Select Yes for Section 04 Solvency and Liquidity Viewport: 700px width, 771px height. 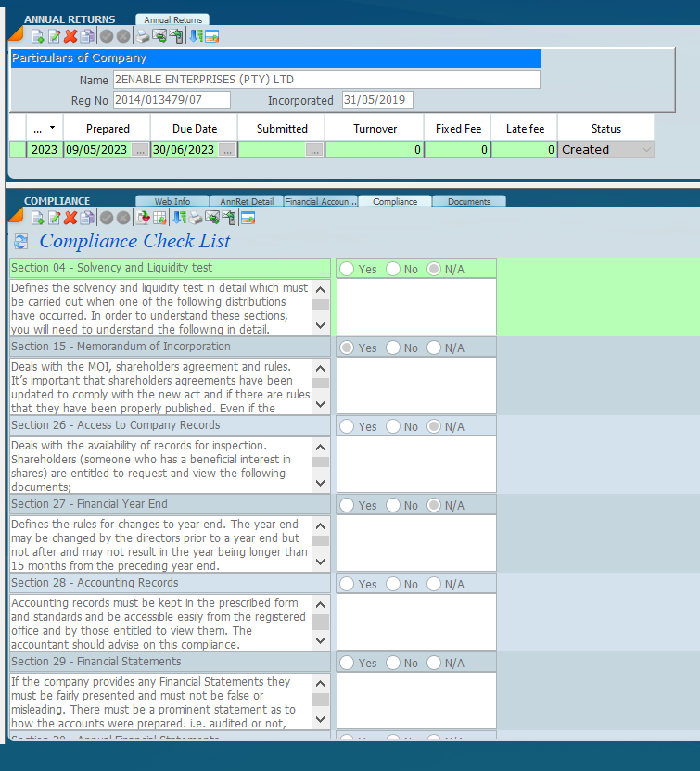348,269
